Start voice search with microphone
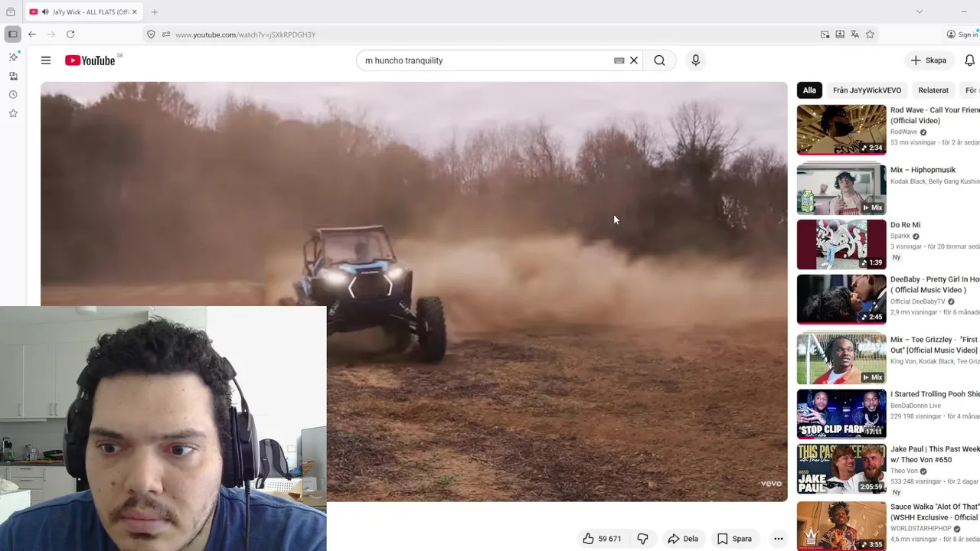The image size is (980, 551). coord(695,60)
